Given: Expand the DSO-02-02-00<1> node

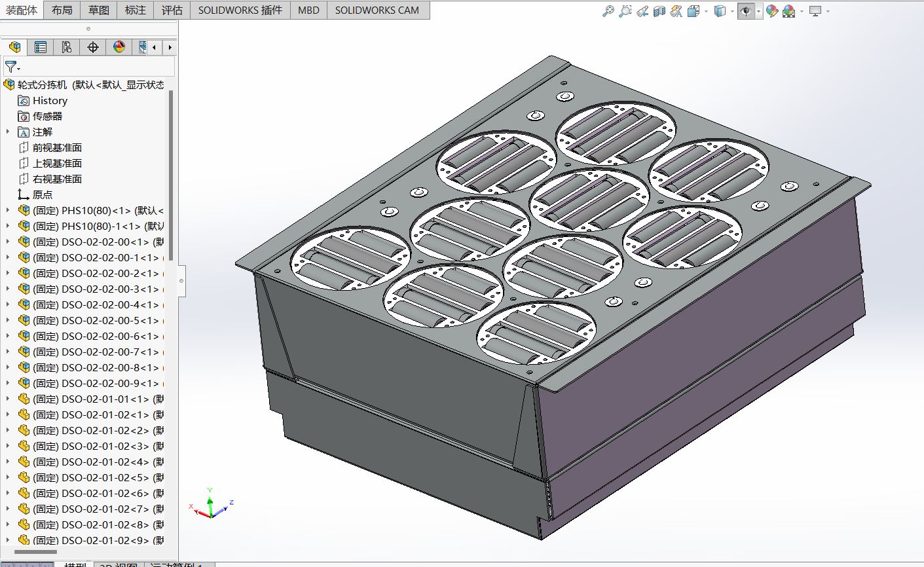Looking at the screenshot, I should [x=8, y=242].
